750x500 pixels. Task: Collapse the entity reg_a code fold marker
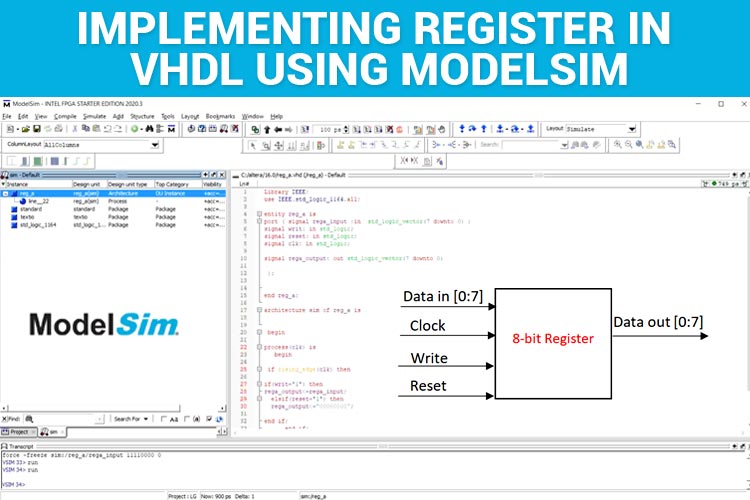click(x=259, y=214)
